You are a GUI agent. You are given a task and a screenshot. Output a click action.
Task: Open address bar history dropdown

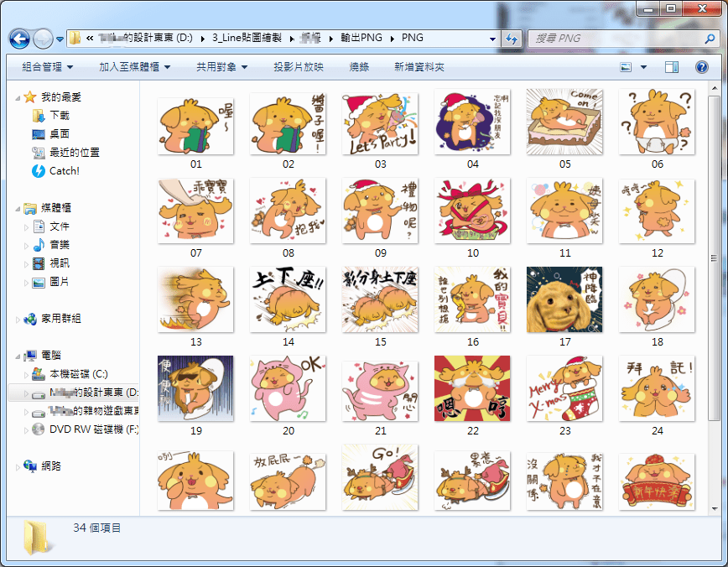coord(492,39)
